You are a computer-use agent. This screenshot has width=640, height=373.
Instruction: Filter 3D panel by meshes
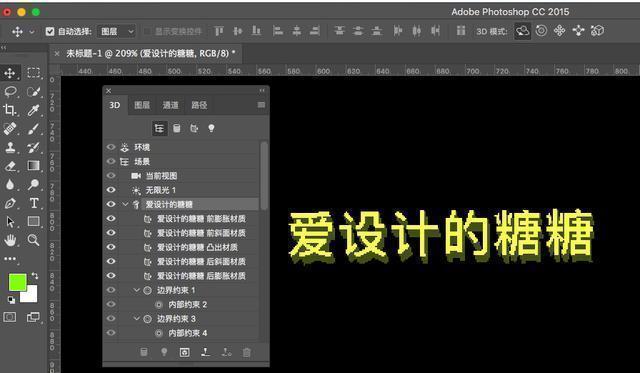click(177, 129)
